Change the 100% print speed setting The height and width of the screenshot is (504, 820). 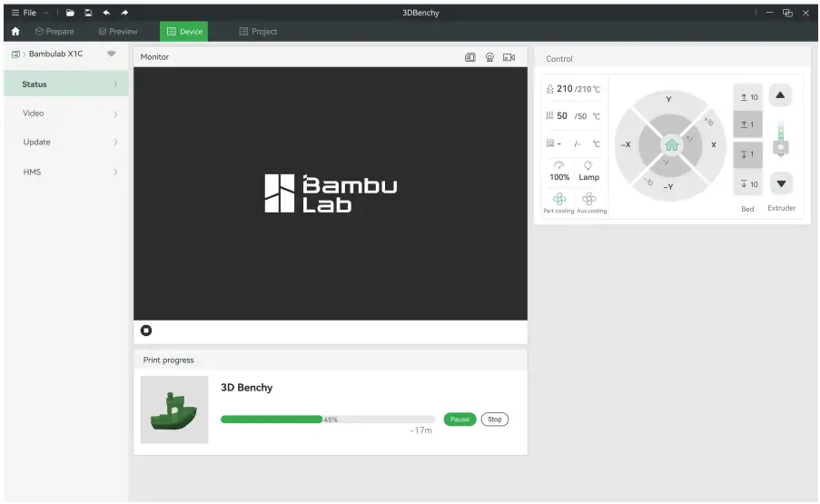[559, 172]
